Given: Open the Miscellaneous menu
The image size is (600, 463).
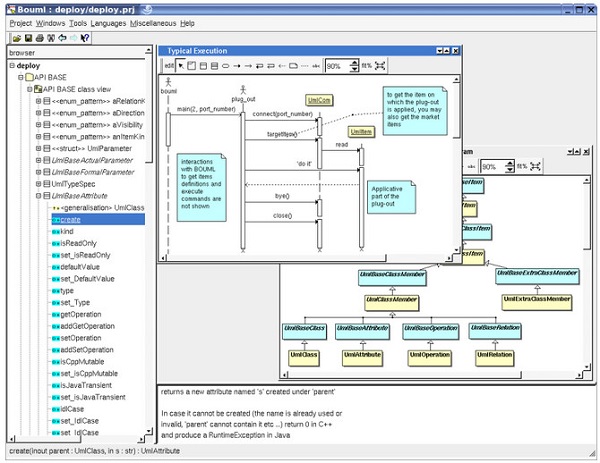Looking at the screenshot, I should [152, 22].
